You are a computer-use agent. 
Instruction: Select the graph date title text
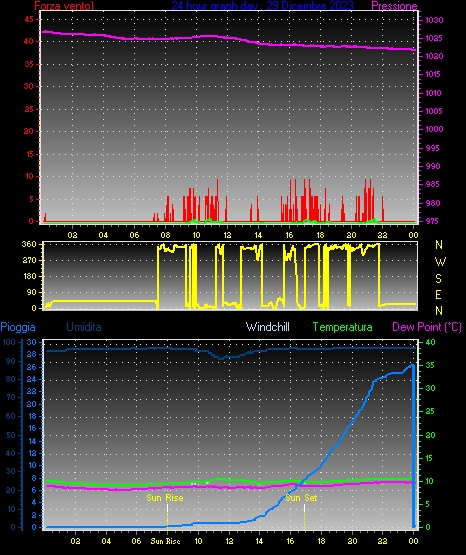click(263, 6)
